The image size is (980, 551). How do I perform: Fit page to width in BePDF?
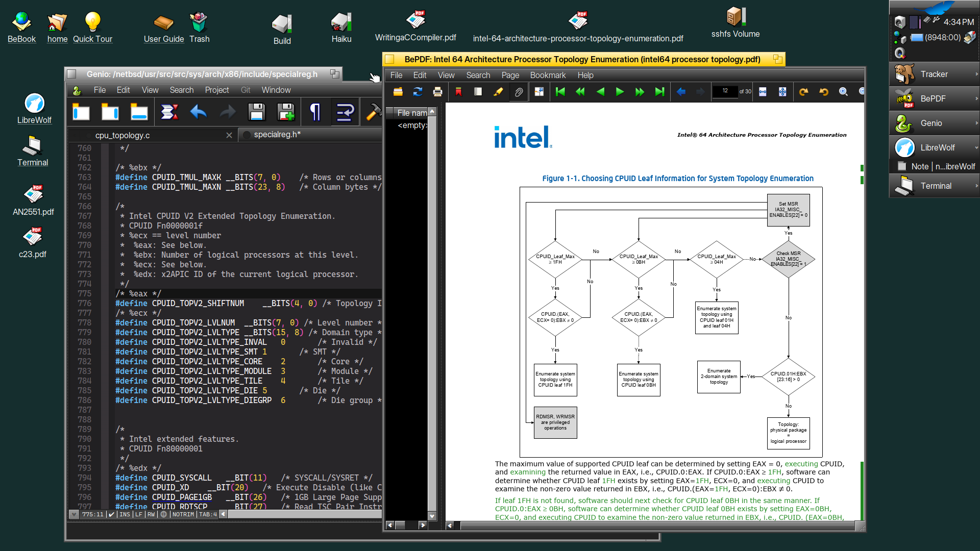tap(763, 92)
